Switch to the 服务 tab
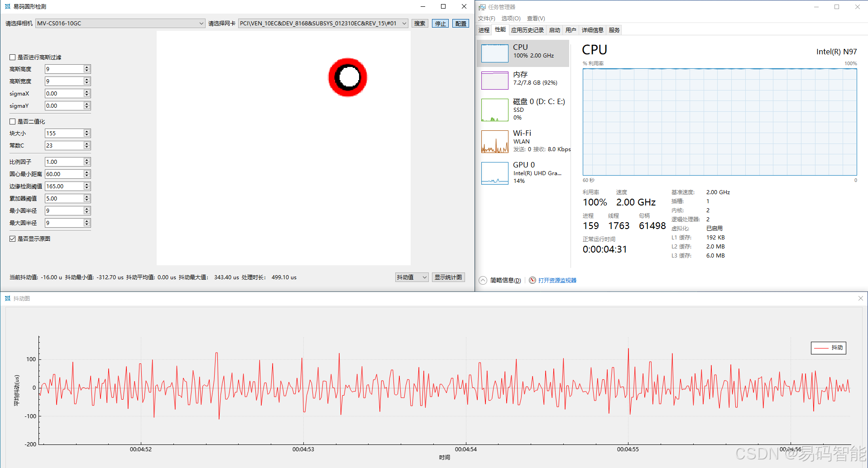The height and width of the screenshot is (468, 868). pos(614,30)
